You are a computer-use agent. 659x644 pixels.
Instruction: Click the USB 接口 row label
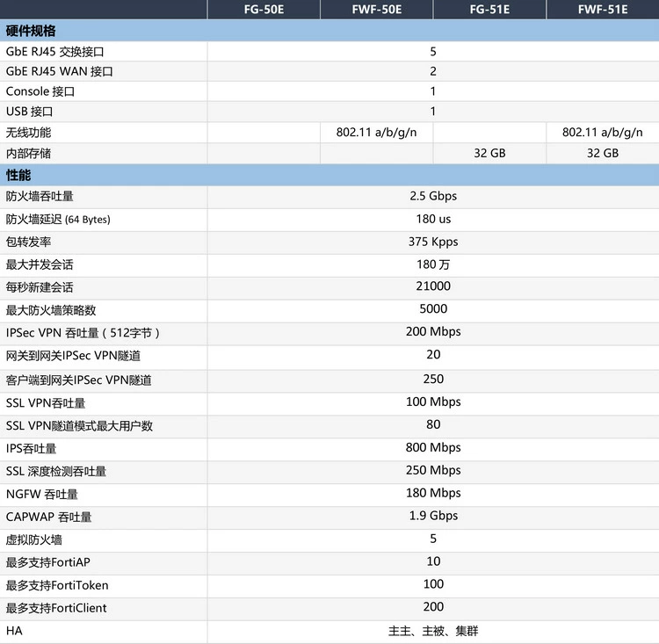coord(29,112)
